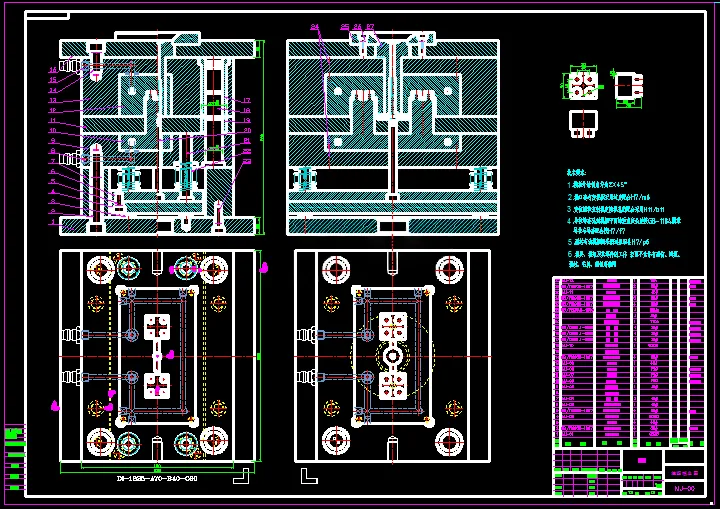This screenshot has height=509, width=720.
Task: Select part callout number 15
Action: (x=53, y=80)
